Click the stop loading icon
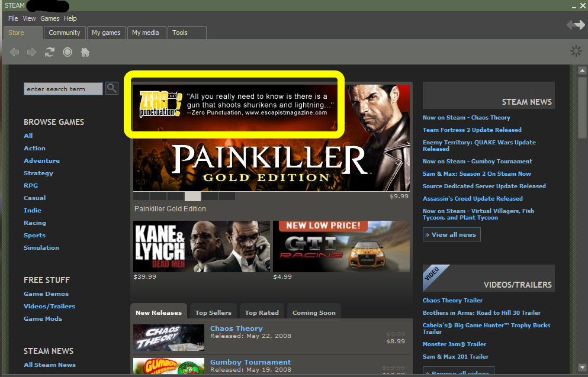This screenshot has height=377, width=588. [68, 52]
